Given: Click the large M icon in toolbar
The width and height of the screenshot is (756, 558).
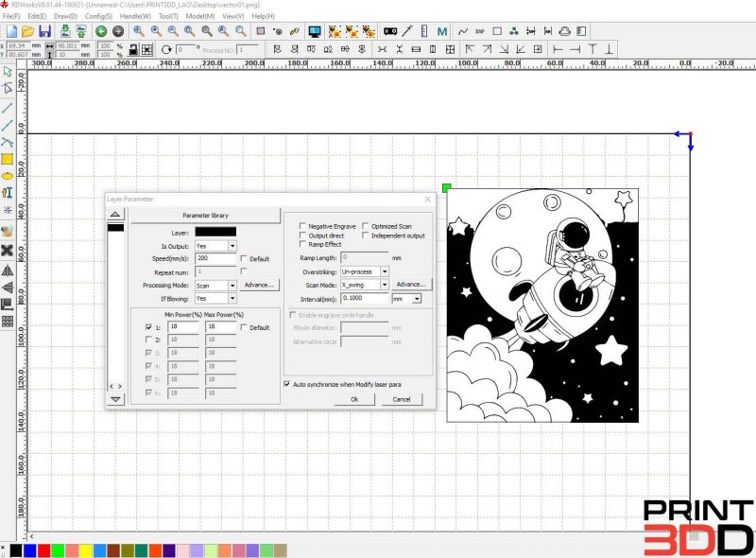Looking at the screenshot, I should click(442, 32).
